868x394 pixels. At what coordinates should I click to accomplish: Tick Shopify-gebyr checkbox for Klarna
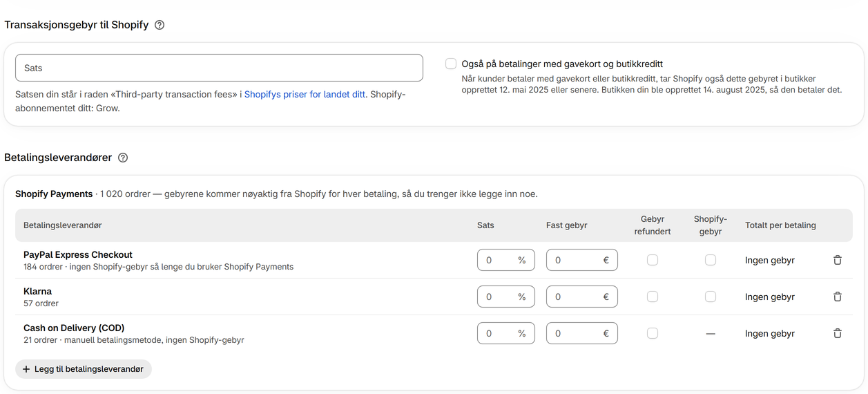[x=711, y=297]
